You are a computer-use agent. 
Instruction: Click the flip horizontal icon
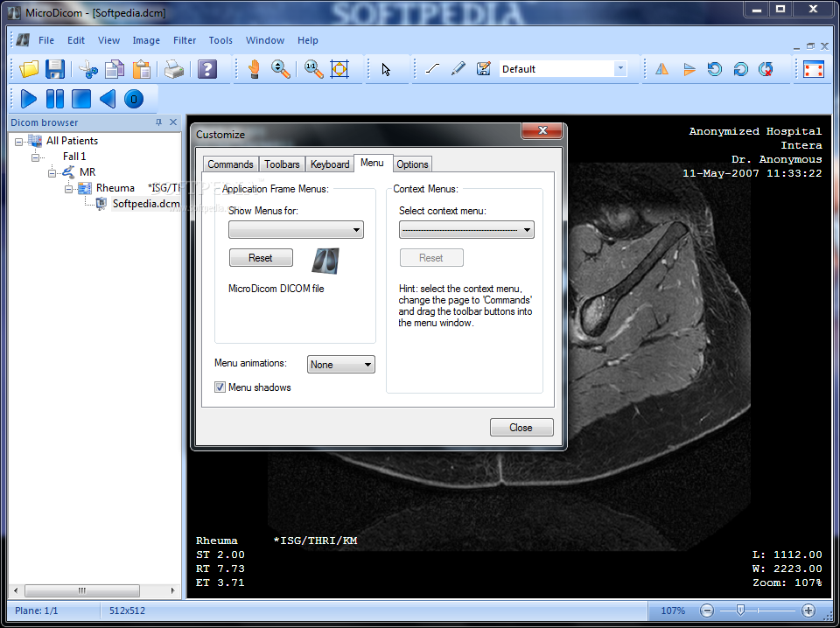(662, 69)
